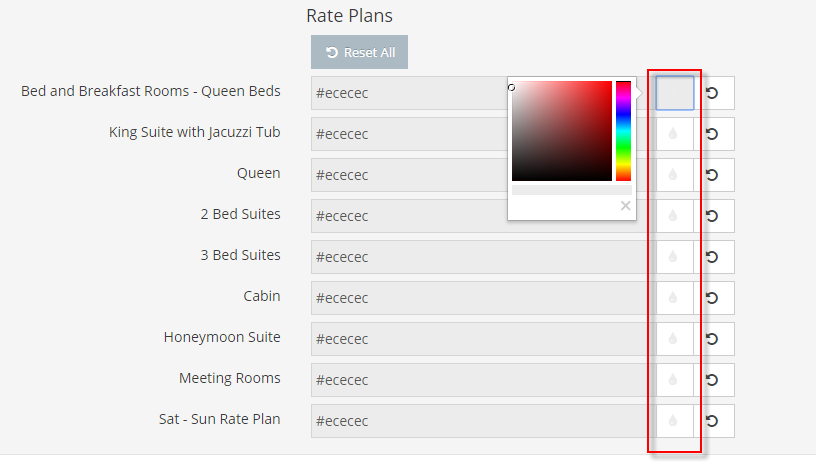Reset color for Bed and Breakfast Rooms
This screenshot has width=816, height=472.
(x=713, y=93)
